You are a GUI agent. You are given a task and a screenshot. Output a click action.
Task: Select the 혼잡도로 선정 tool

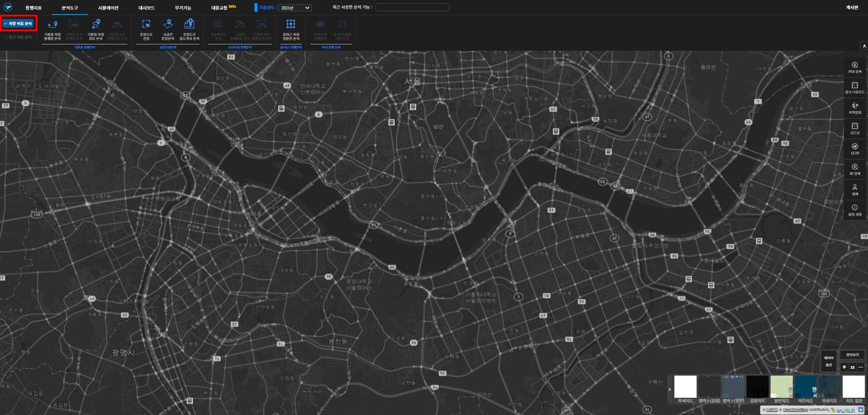tap(146, 30)
